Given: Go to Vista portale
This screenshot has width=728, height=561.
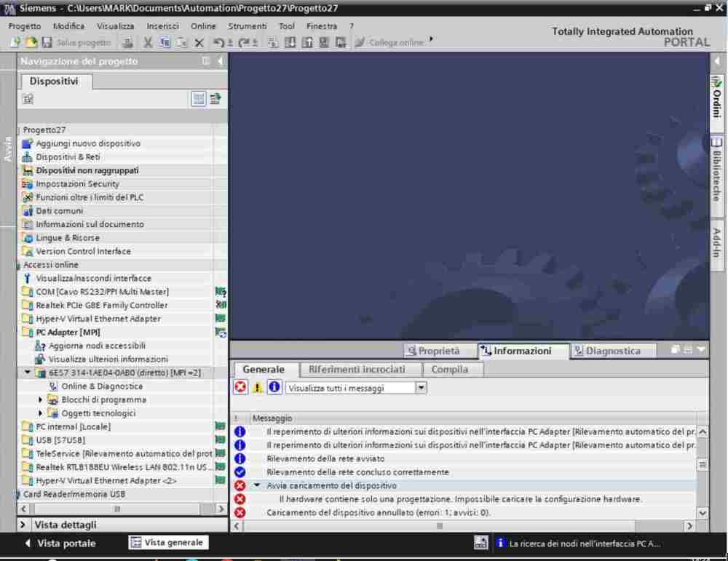Looking at the screenshot, I should pos(60,543).
